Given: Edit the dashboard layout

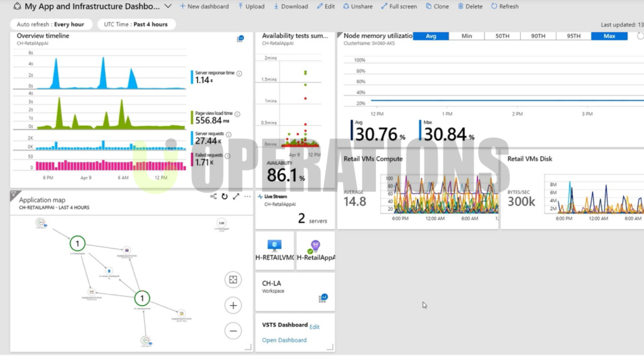Looking at the screenshot, I should pos(326,6).
